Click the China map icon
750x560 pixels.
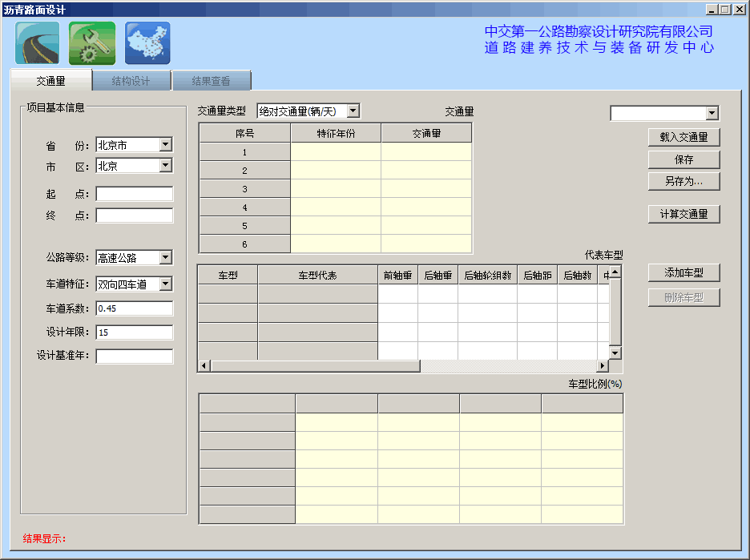coord(147,43)
